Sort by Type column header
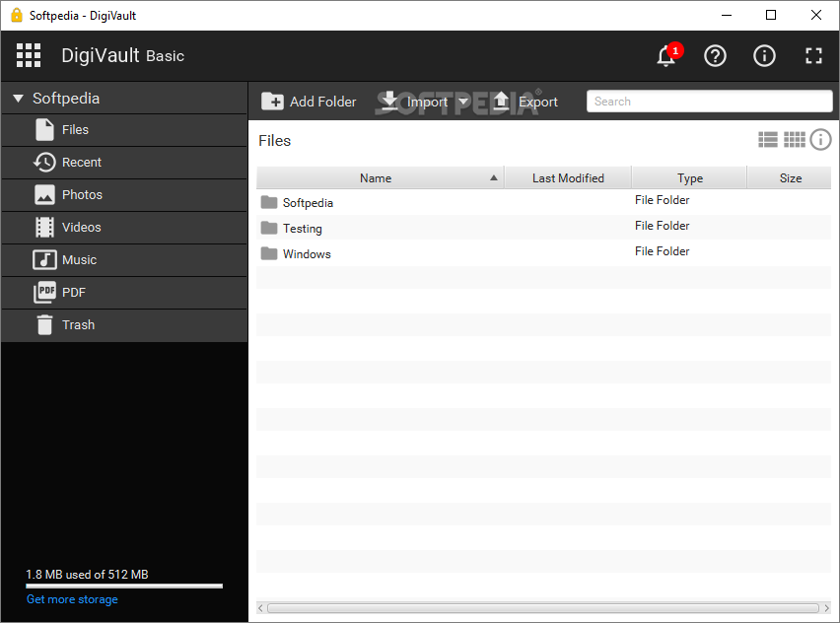840x623 pixels. click(x=689, y=177)
